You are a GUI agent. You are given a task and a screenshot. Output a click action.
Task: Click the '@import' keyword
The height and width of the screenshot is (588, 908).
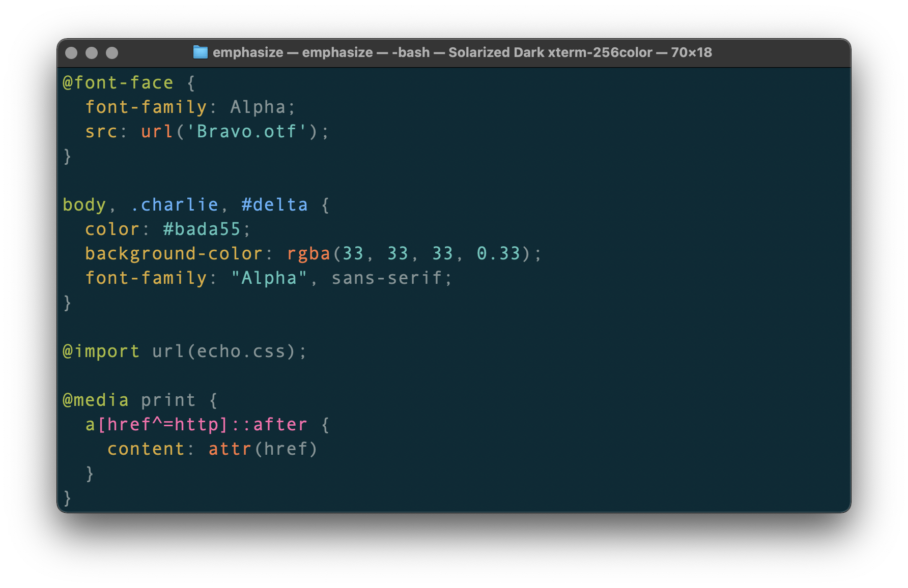coord(101,351)
